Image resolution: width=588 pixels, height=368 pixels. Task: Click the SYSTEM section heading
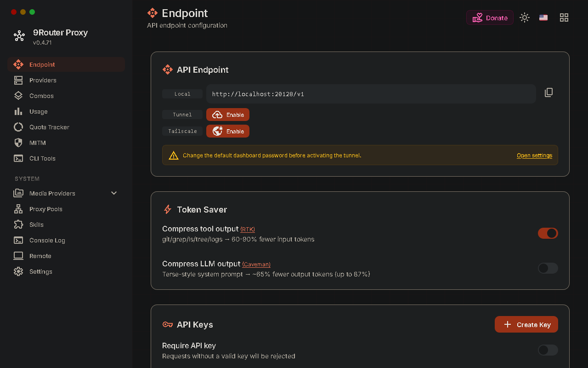click(27, 178)
